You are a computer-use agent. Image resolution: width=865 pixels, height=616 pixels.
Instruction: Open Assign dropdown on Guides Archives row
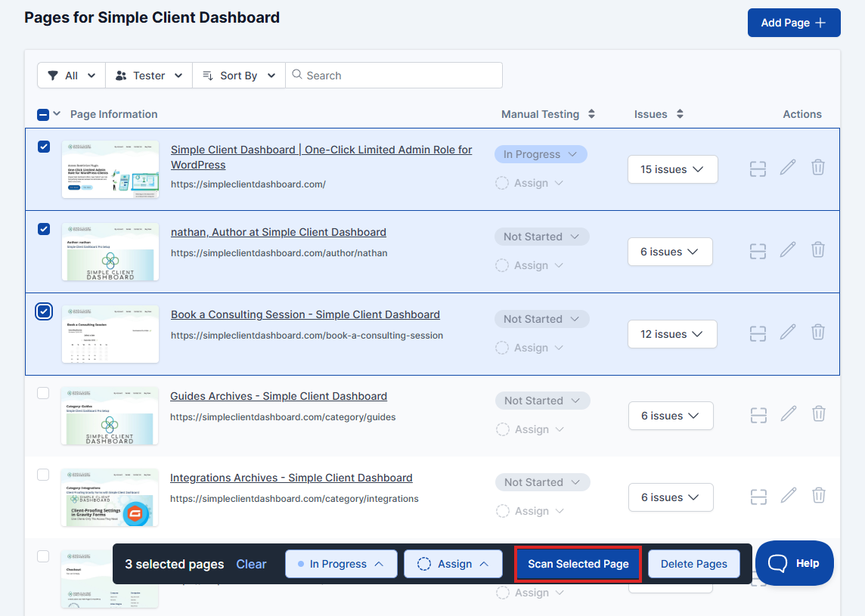click(530, 429)
